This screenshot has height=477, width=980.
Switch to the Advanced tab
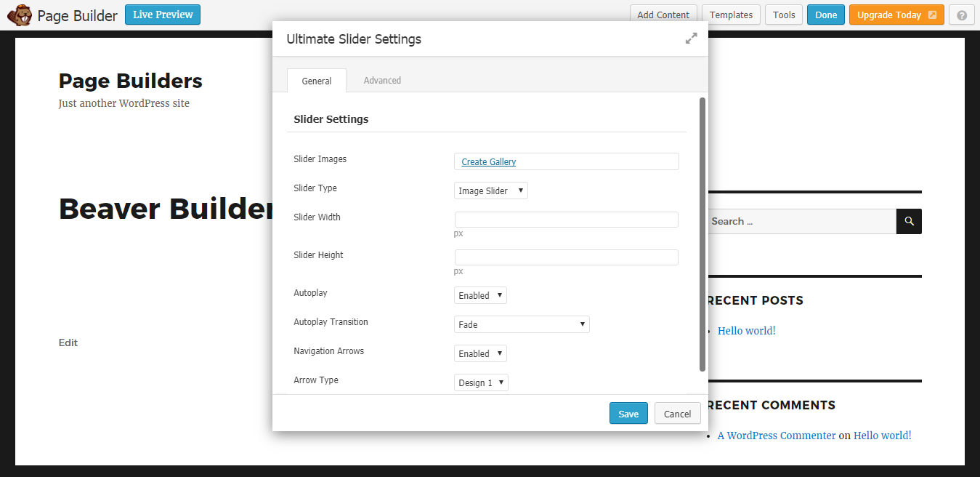point(382,81)
